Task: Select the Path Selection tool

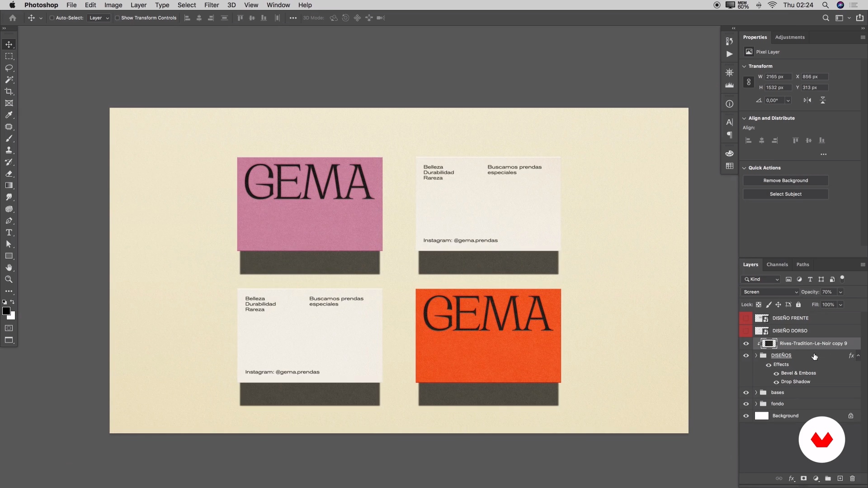Action: [9, 244]
